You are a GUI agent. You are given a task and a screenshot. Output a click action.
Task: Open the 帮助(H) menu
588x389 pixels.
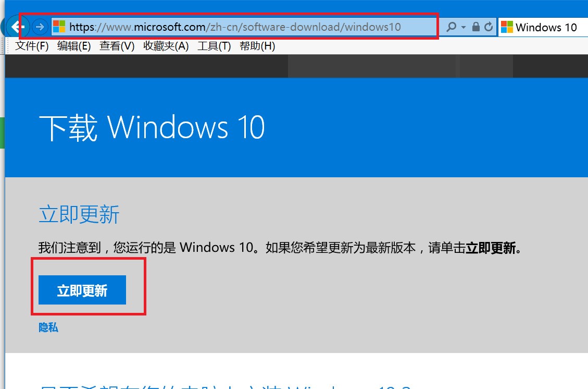(257, 46)
